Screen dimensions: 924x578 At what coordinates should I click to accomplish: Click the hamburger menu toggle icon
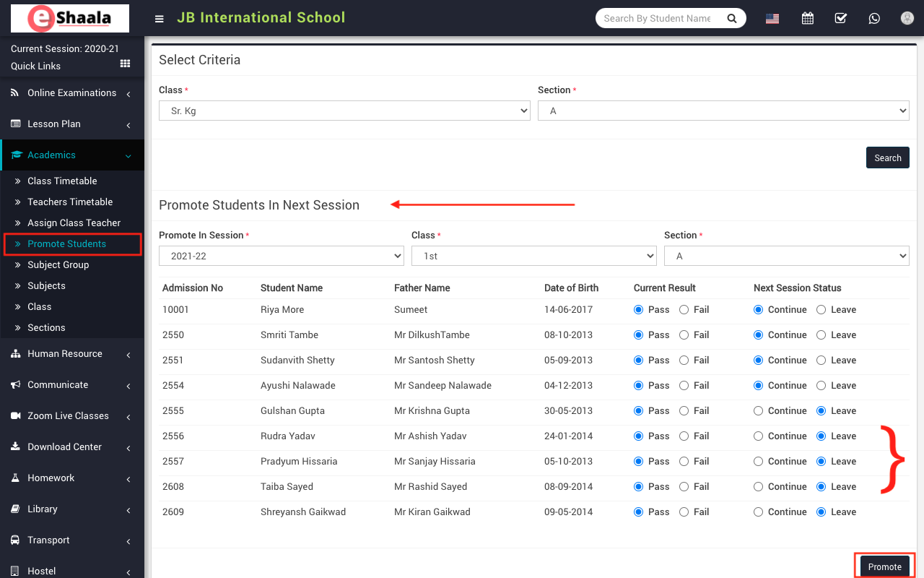point(160,19)
